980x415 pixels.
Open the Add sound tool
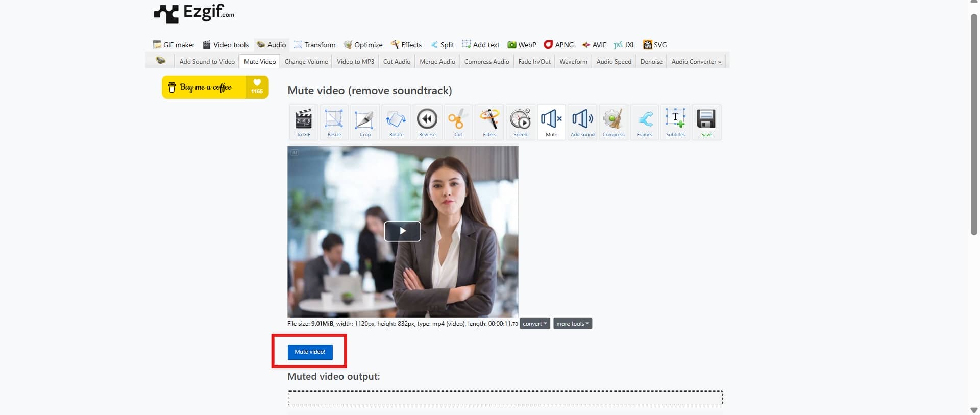coord(582,123)
